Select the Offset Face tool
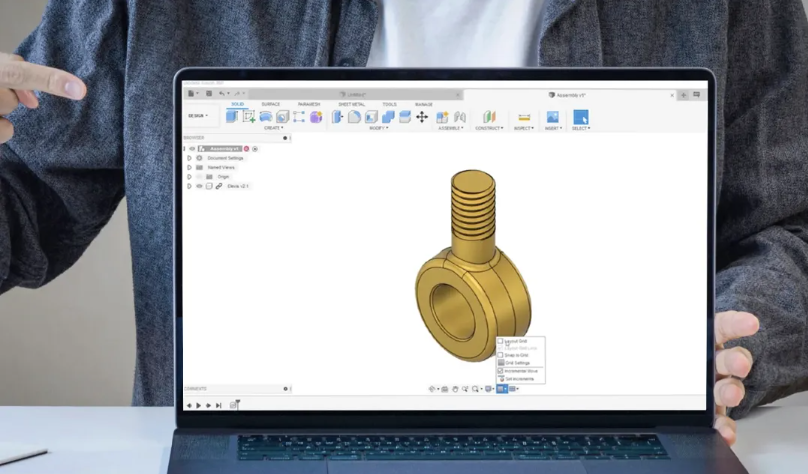 [x=405, y=117]
